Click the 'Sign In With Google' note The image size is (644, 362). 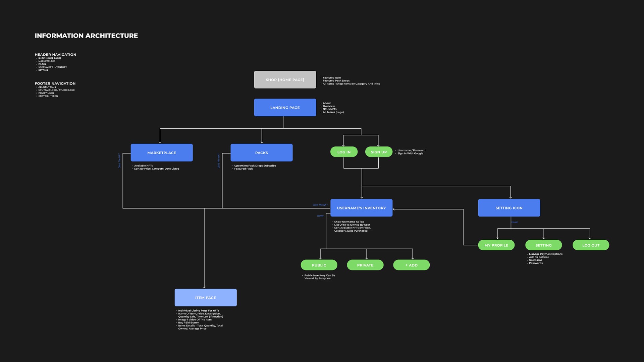(x=410, y=154)
